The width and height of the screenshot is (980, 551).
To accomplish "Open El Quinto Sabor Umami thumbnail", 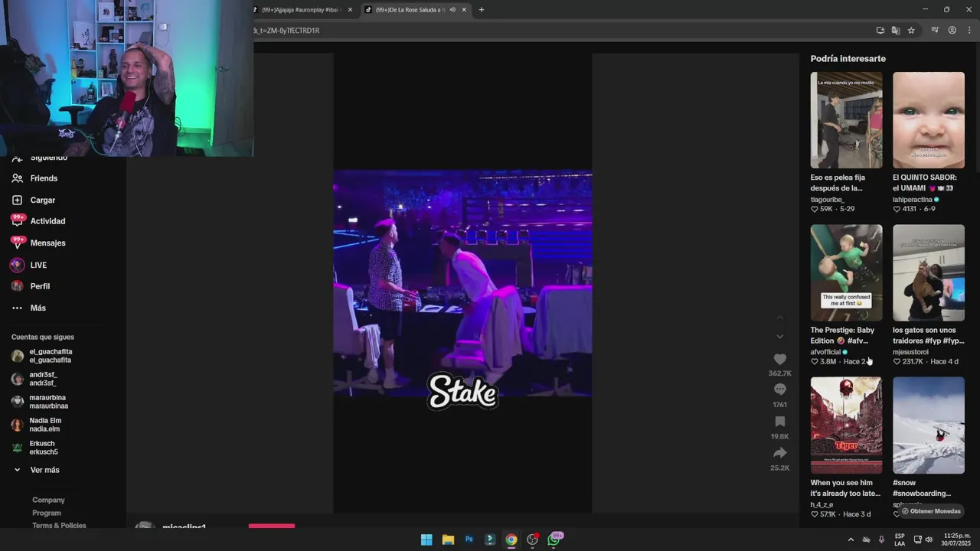I will coord(929,120).
